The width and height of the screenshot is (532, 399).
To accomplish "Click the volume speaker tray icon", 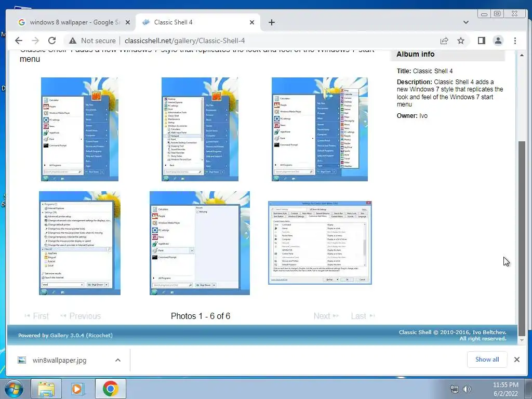I will click(x=467, y=389).
